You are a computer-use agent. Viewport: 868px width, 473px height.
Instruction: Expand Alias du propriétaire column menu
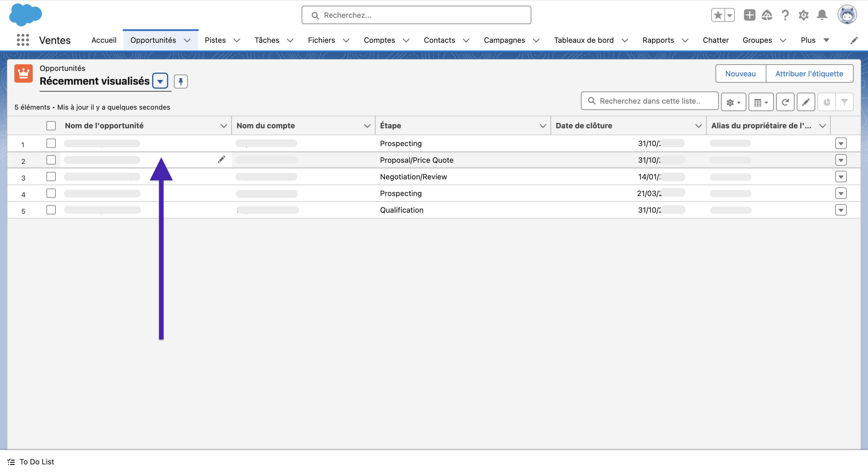[822, 126]
